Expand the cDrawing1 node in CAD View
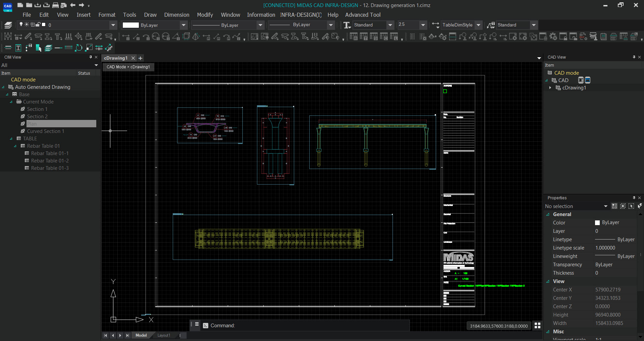 550,88
